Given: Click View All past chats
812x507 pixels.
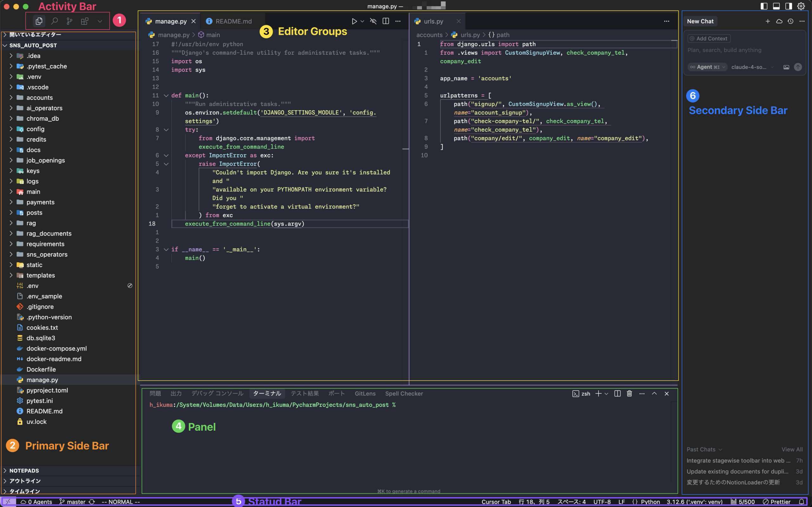Looking at the screenshot, I should (x=792, y=449).
